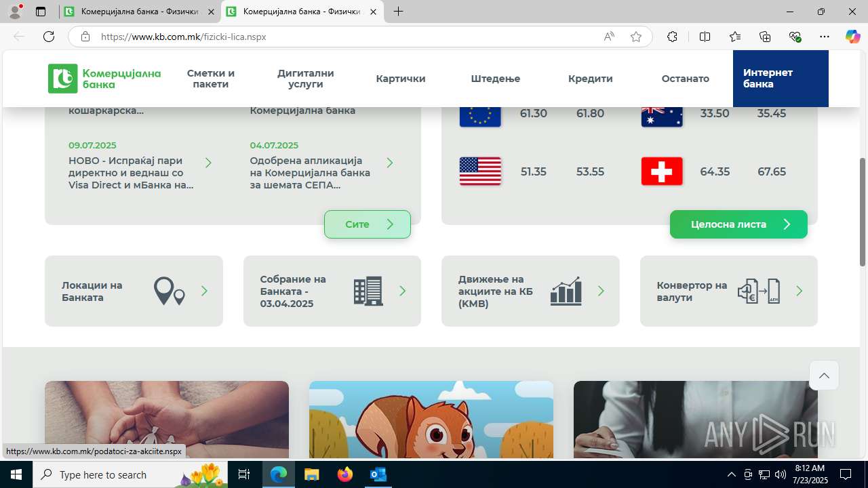Open Сметки и пакети menu
The height and width of the screenshot is (488, 868).
click(x=211, y=79)
